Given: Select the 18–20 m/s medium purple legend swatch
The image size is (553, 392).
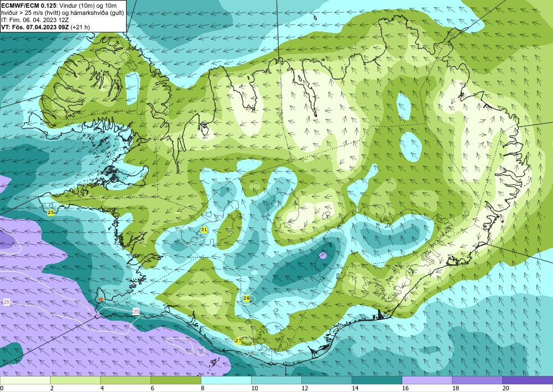Looking at the screenshot, I should [477, 380].
